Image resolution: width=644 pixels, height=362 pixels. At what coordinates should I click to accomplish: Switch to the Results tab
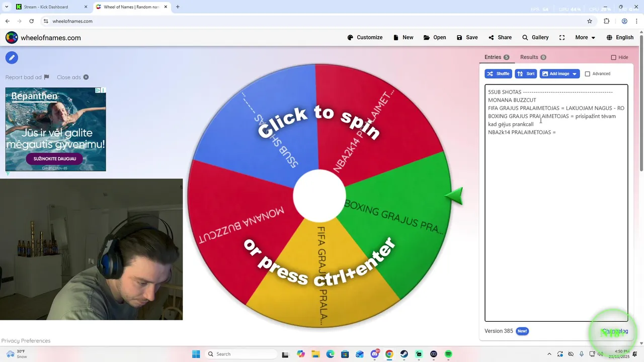(x=533, y=57)
